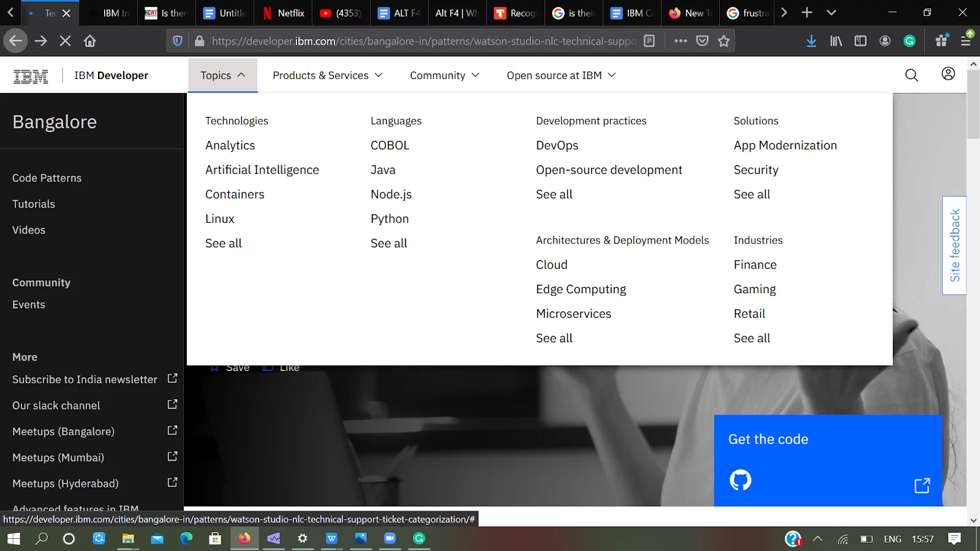Click the browser home icon
Viewport: 980px width, 551px height.
tap(90, 41)
